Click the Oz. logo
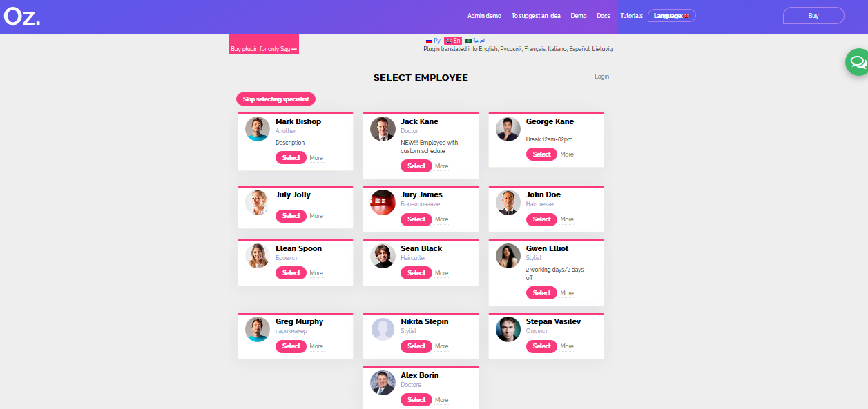868x409 pixels. point(22,16)
